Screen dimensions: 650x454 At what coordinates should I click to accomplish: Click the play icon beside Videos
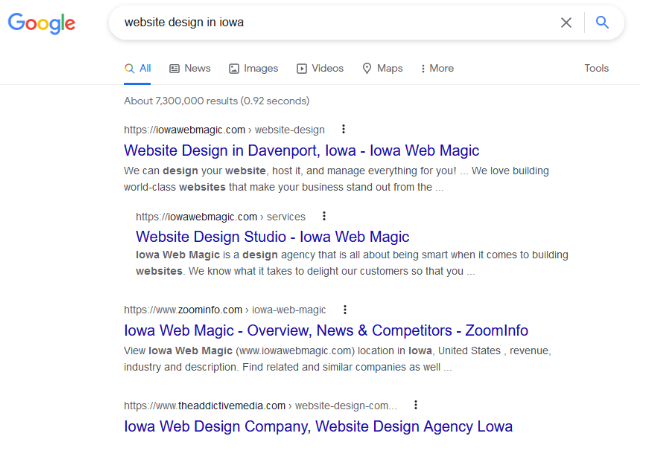[301, 69]
